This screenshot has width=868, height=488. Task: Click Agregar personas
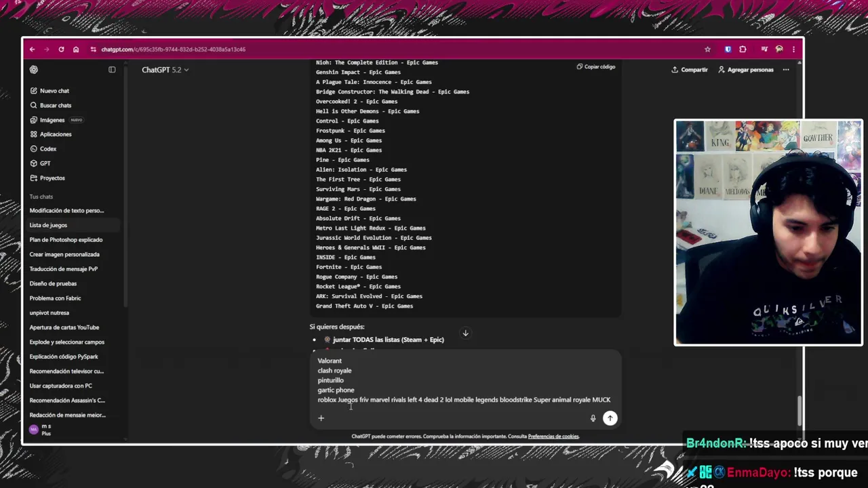tap(745, 70)
